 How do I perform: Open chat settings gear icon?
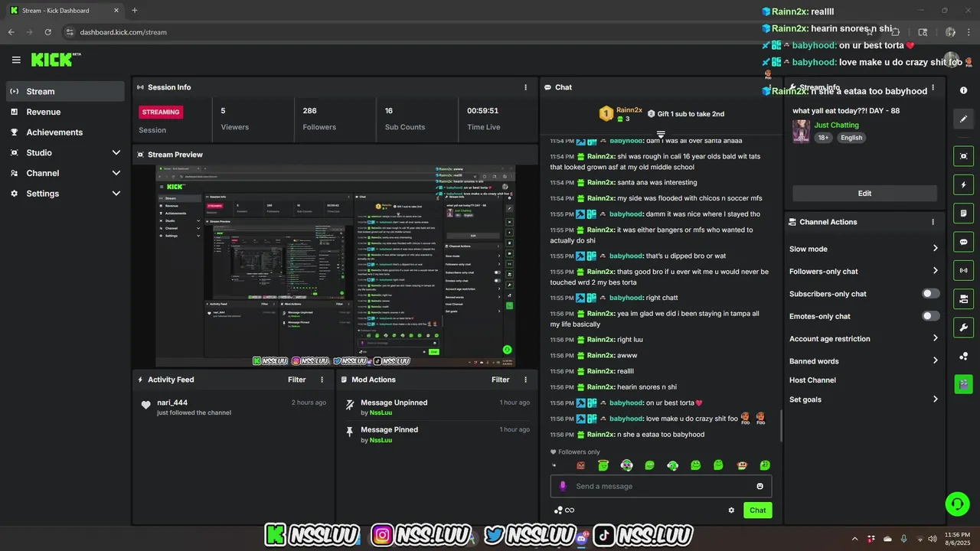click(x=731, y=510)
